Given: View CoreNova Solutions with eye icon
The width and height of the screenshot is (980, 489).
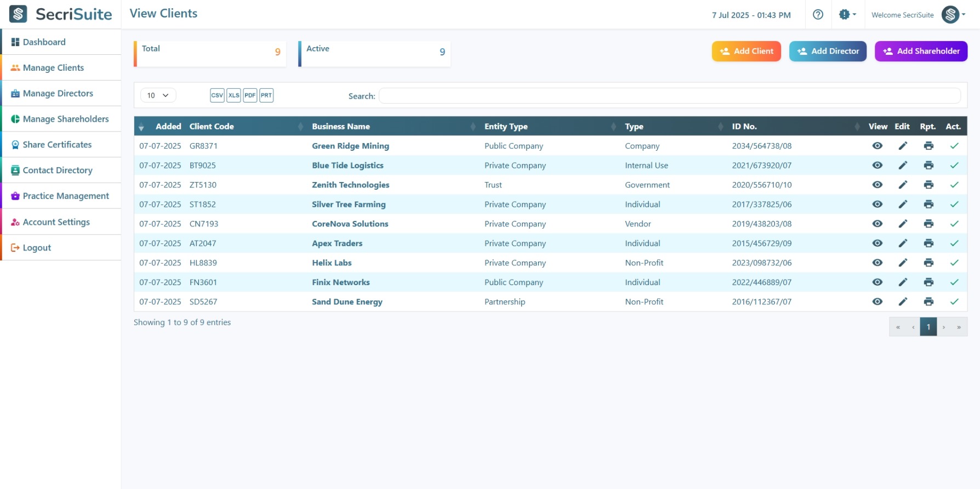Looking at the screenshot, I should pyautogui.click(x=878, y=224).
